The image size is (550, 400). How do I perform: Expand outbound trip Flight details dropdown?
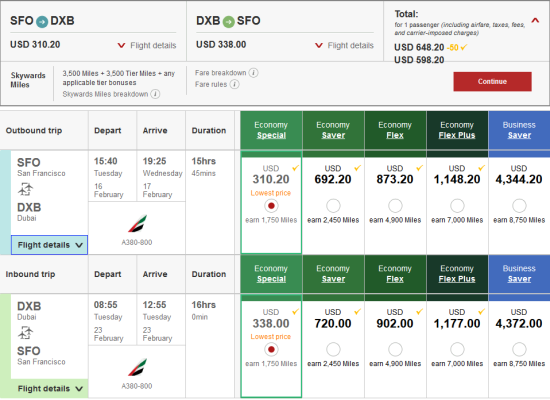(x=49, y=245)
